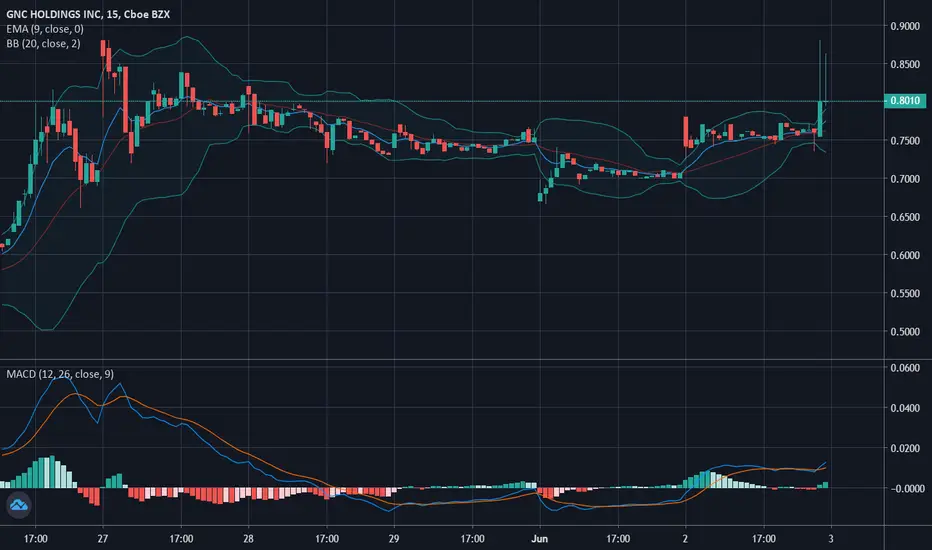Screen dimensions: 932x550
Task: Click the 0.9000 price axis label
Action: click(x=905, y=26)
